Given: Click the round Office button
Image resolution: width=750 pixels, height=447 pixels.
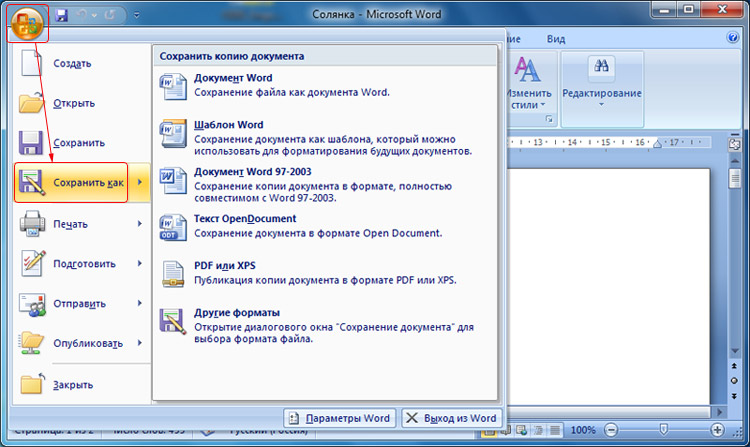Looking at the screenshot, I should coord(27,23).
